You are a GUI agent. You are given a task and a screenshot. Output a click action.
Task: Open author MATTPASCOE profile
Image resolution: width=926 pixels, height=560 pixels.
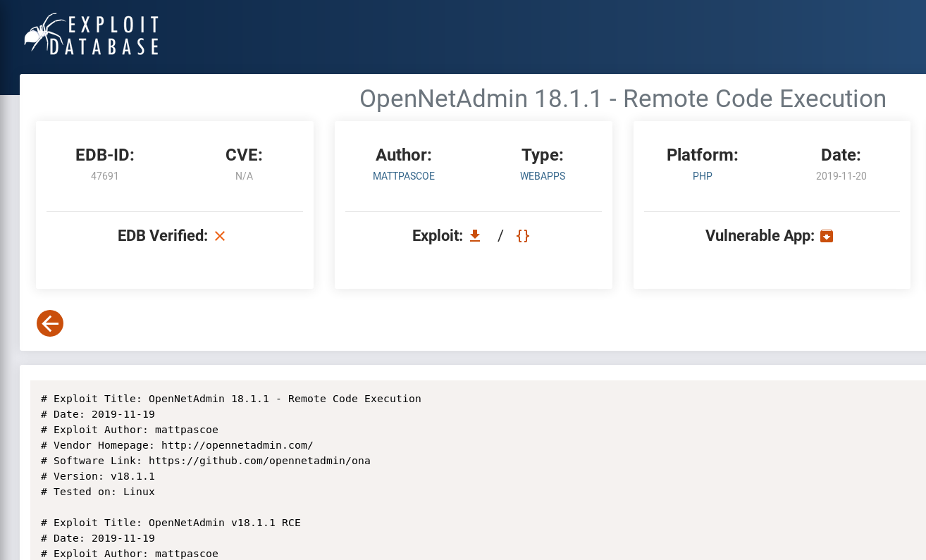(404, 176)
